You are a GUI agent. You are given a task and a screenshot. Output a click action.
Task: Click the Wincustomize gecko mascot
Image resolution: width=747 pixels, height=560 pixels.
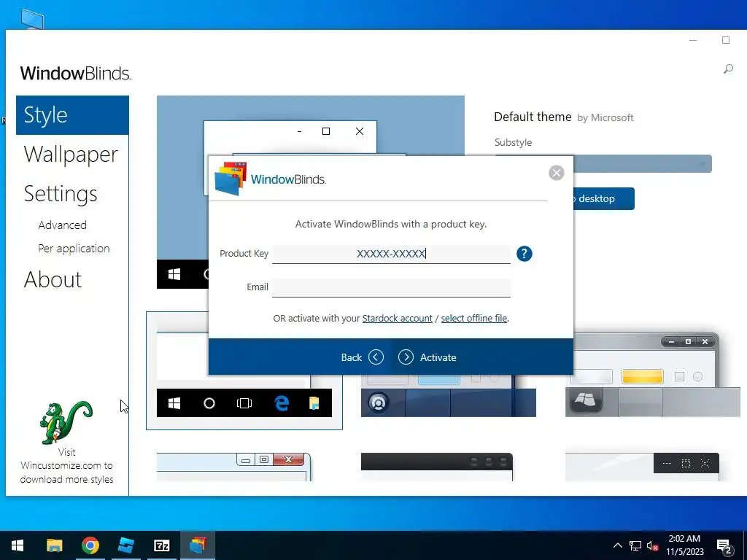tap(66, 422)
